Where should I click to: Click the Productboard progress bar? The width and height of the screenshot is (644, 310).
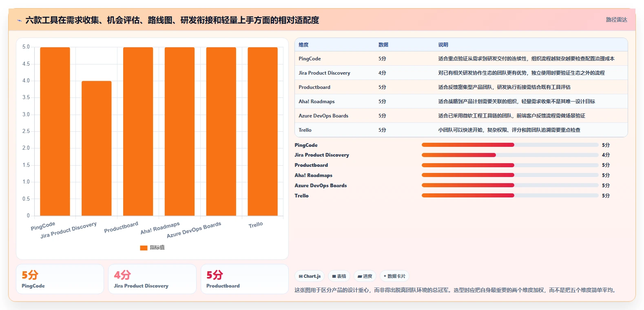tap(510, 165)
